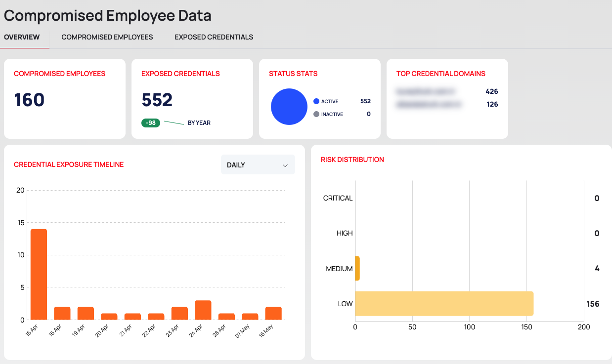
Task: Click the Inactive count 0
Action: (369, 114)
